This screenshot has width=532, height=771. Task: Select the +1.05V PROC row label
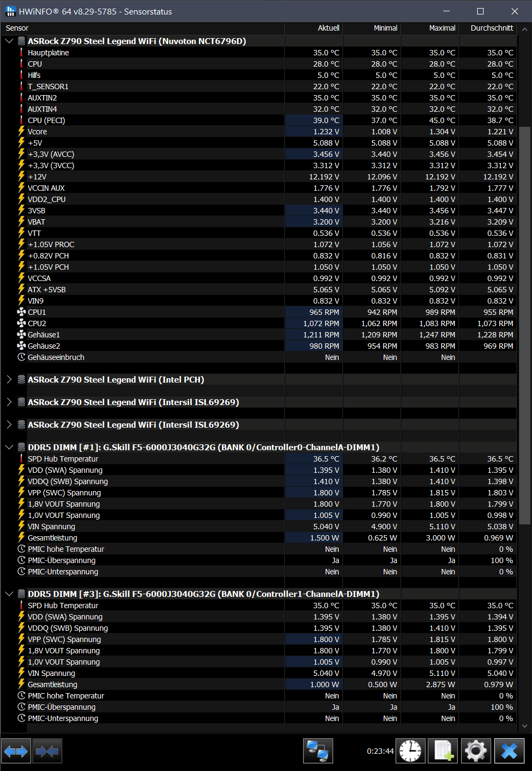pyautogui.click(x=51, y=244)
